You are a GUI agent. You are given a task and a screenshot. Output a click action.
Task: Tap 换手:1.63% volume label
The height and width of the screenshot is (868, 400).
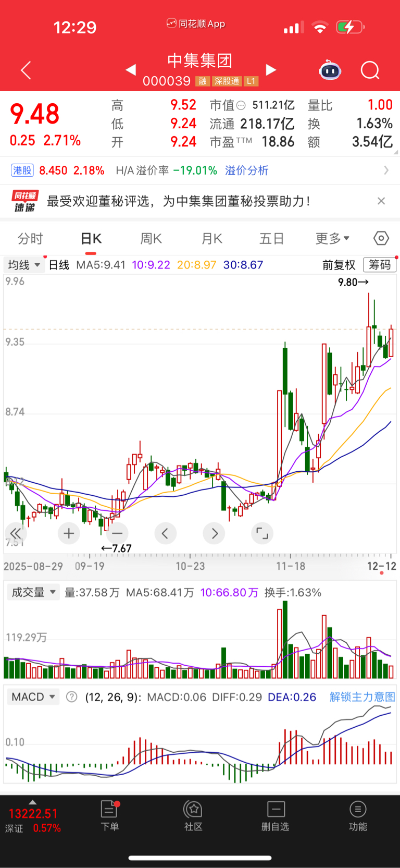click(293, 593)
